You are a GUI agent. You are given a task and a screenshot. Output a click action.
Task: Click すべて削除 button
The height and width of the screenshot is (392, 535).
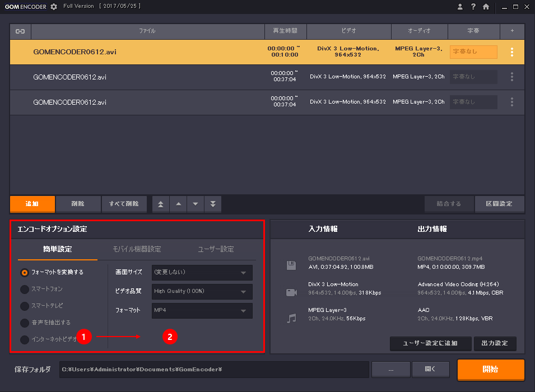coord(124,204)
